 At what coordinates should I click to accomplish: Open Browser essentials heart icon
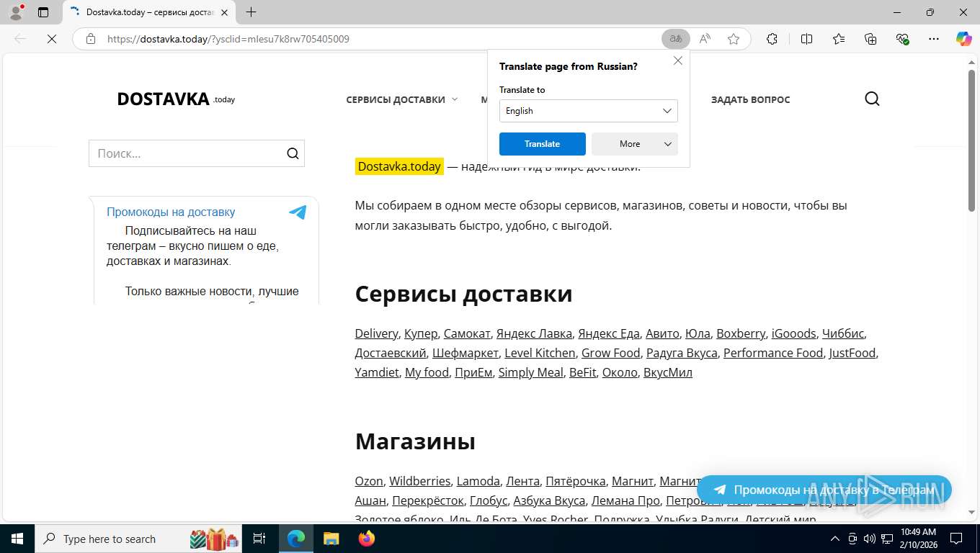click(902, 39)
